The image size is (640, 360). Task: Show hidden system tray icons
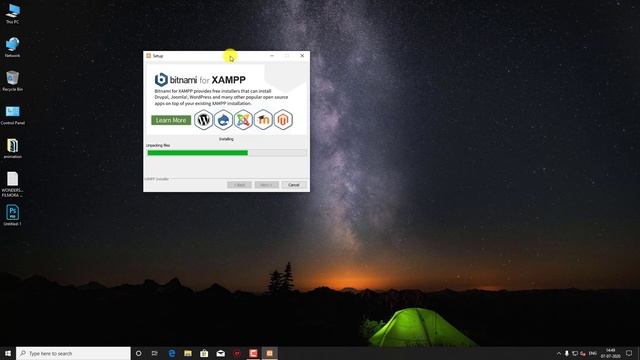(558, 353)
